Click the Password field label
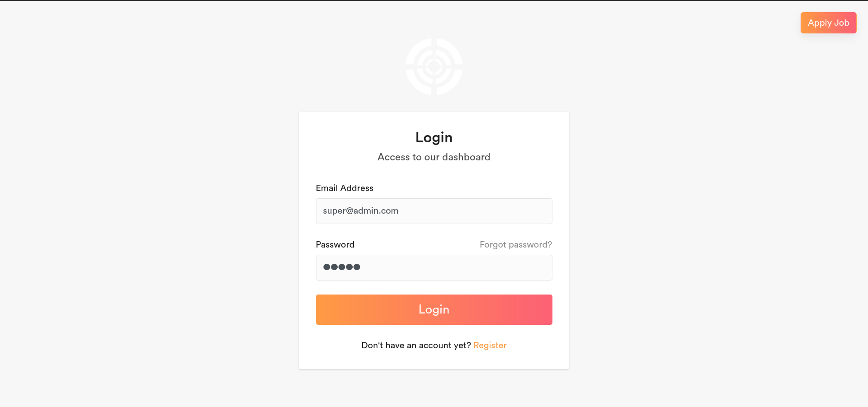 click(x=335, y=244)
